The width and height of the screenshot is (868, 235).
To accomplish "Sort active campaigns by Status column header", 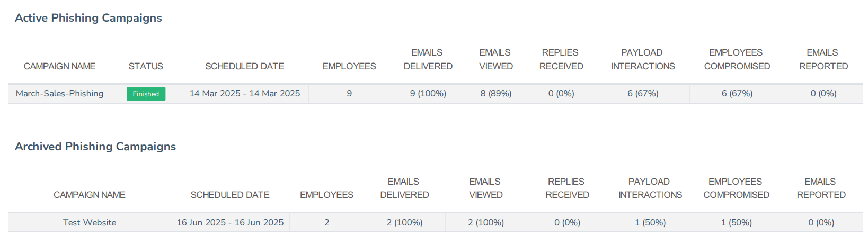I will (146, 66).
